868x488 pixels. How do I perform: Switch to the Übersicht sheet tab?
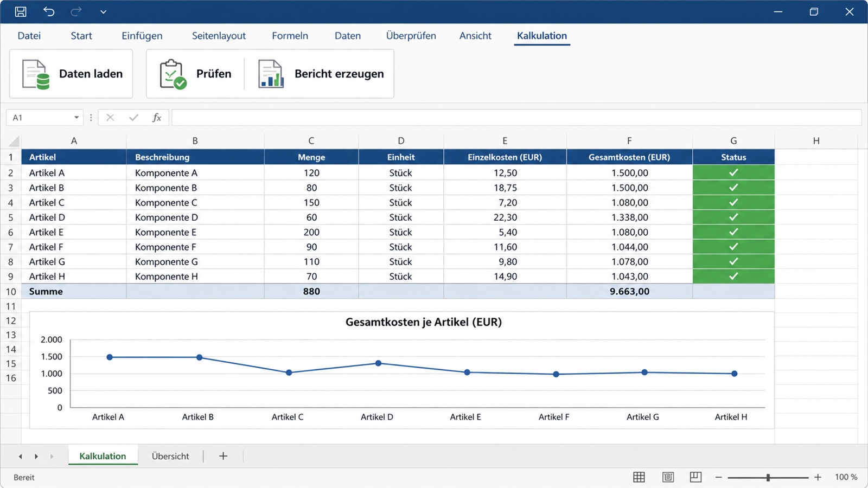pyautogui.click(x=170, y=456)
